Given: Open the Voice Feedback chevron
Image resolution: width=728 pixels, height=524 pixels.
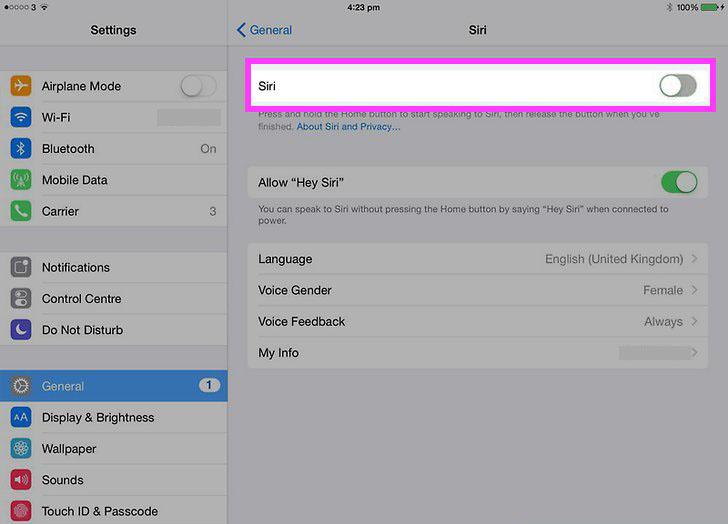Looking at the screenshot, I should click(x=694, y=321).
